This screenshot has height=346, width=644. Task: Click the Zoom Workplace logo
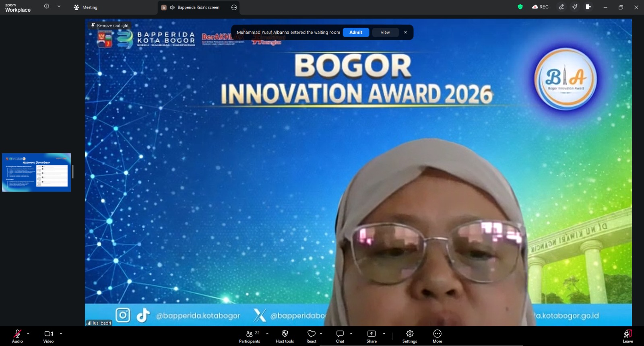pos(18,8)
